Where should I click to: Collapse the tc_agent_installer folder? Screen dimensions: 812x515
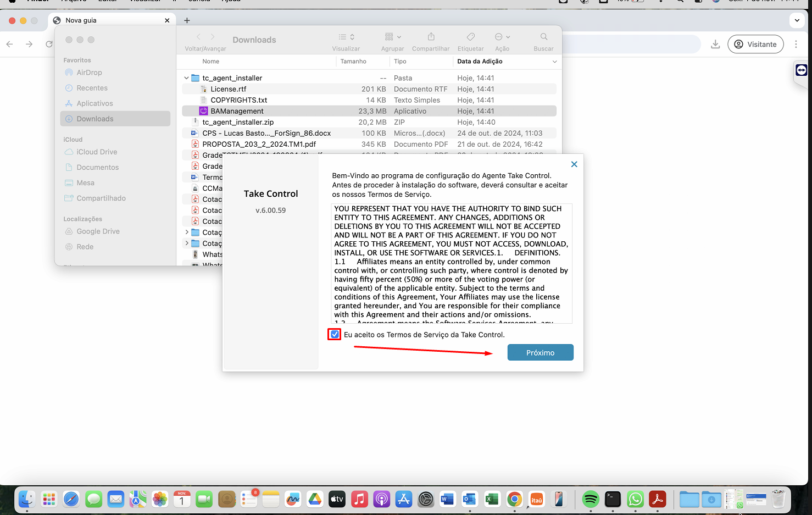pos(187,78)
